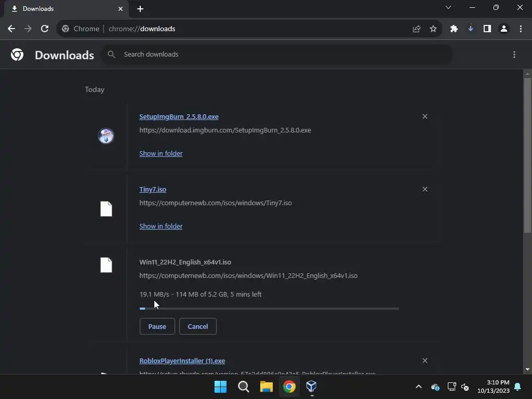The image size is (532, 399).
Task: Click the search magnifier icon in Downloads
Action: click(111, 54)
